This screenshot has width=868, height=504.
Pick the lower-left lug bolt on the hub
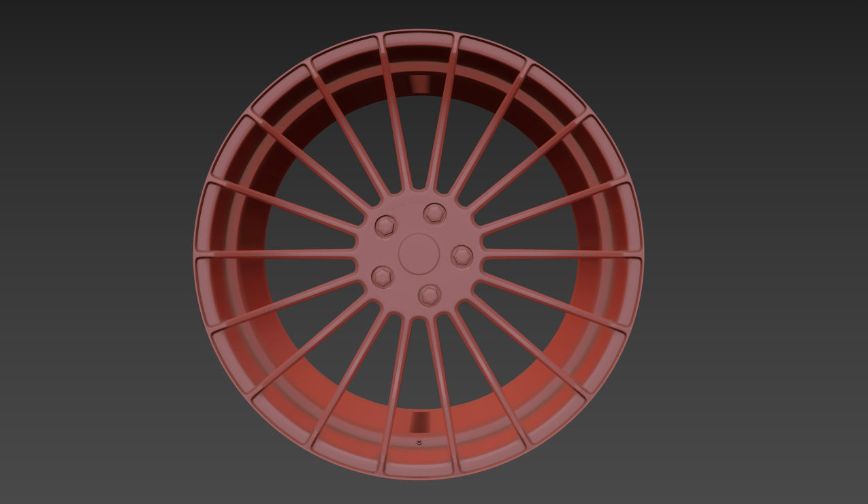(383, 276)
